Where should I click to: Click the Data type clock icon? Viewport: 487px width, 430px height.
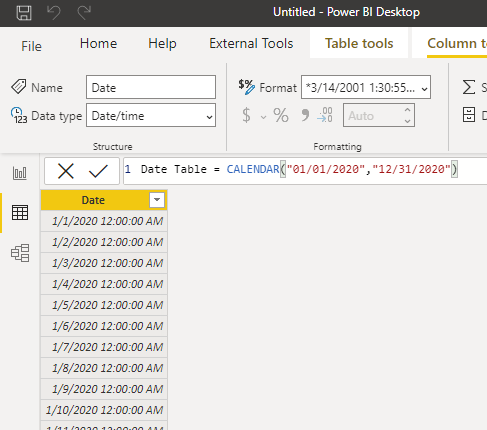tap(19, 115)
